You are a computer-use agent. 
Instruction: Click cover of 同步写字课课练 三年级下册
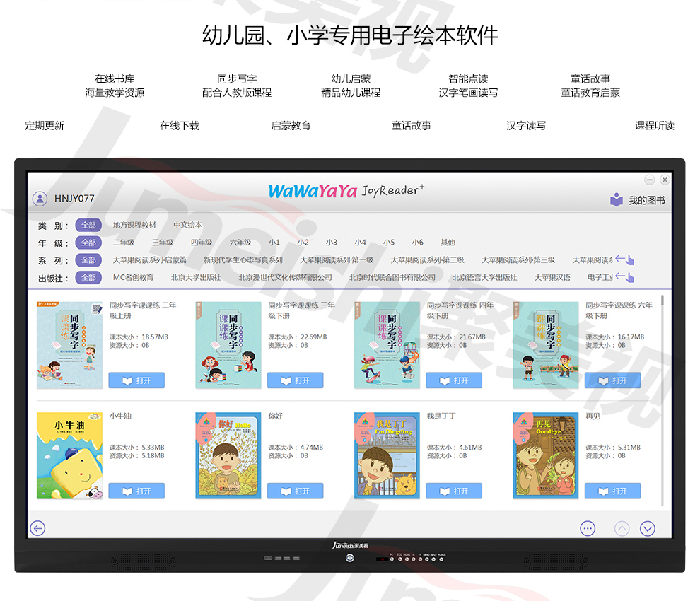click(228, 345)
